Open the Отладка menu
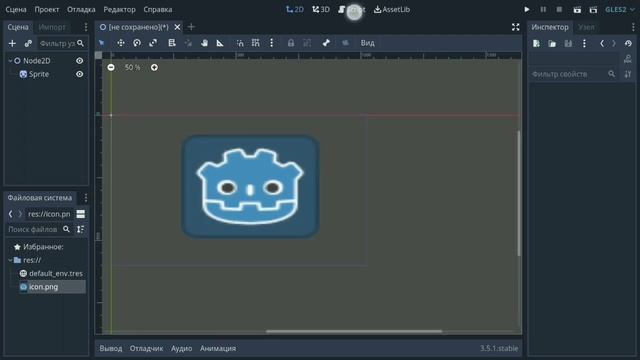Screen dimensions: 640x360 click(x=81, y=9)
